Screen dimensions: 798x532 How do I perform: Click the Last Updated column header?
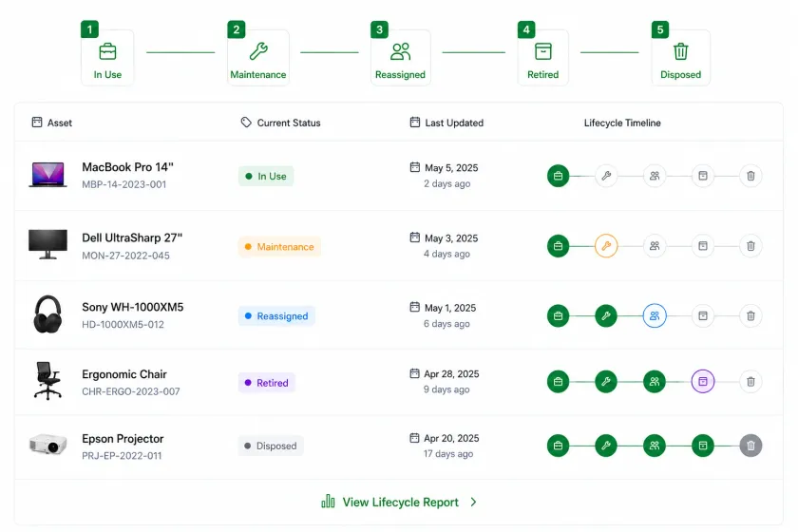click(446, 123)
